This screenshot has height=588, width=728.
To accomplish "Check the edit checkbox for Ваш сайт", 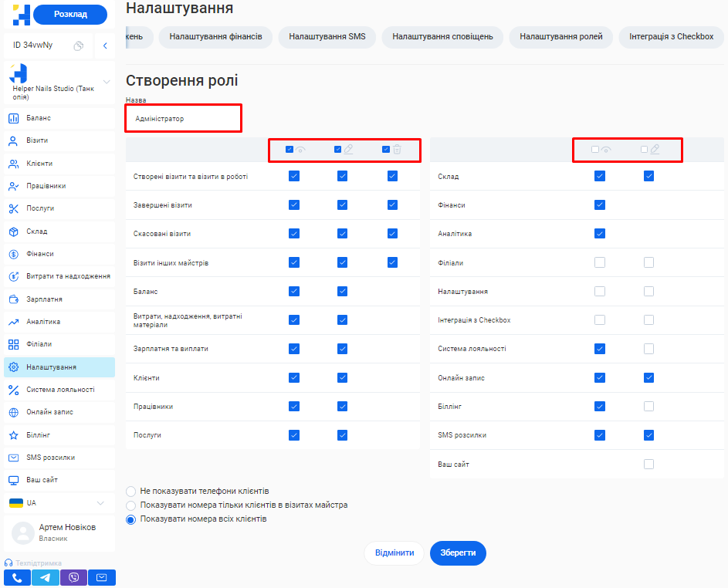I will [x=648, y=465].
